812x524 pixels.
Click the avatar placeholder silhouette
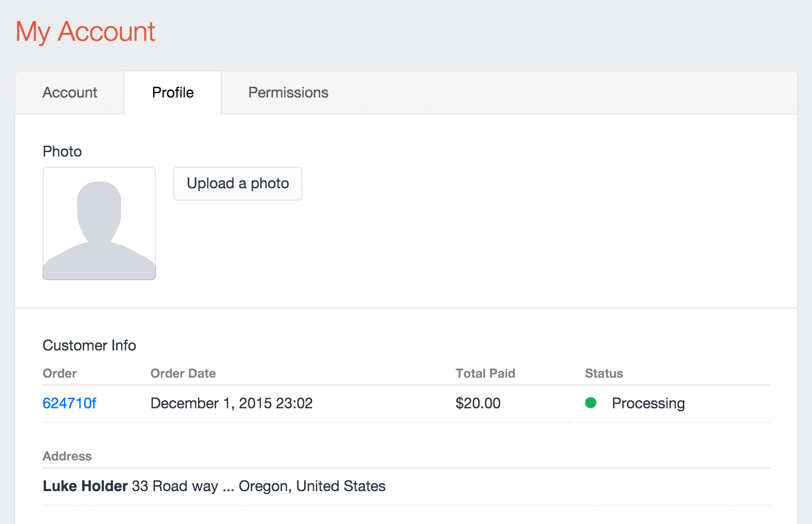pos(99,223)
